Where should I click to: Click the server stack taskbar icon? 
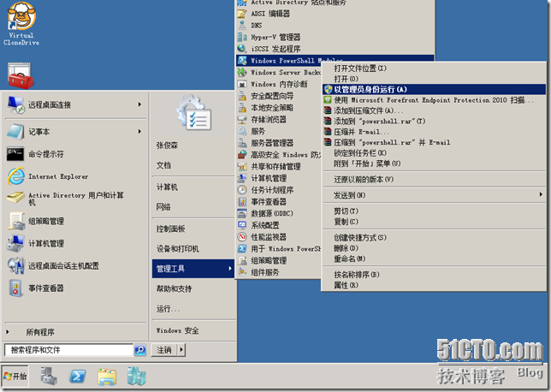click(136, 377)
